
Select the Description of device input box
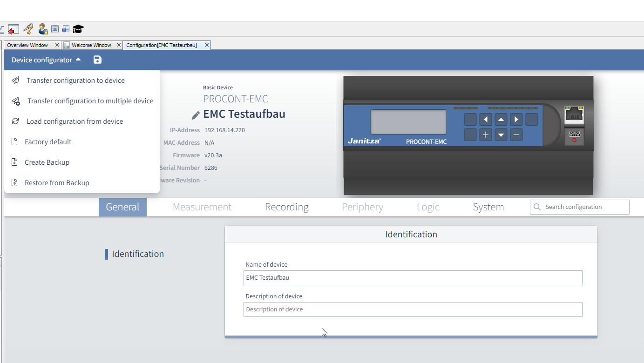tap(413, 309)
